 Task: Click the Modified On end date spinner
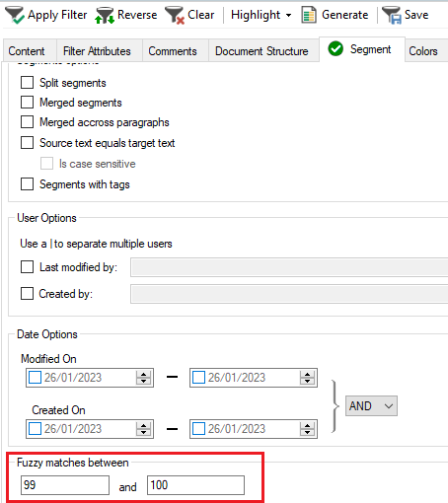(307, 378)
